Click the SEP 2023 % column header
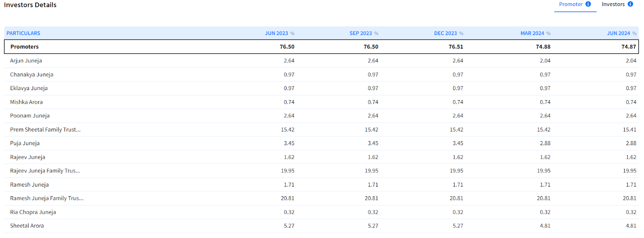 click(364, 33)
